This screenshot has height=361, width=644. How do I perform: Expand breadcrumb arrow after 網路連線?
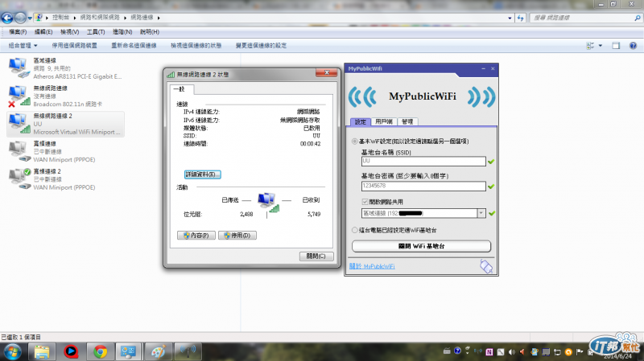(159, 18)
